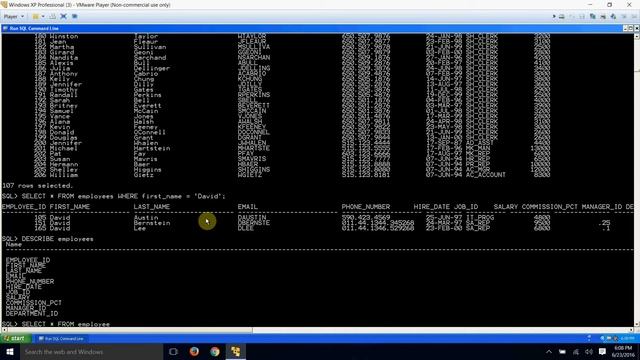
Task: Click the '107 rows selected.' text
Action: pos(38,186)
